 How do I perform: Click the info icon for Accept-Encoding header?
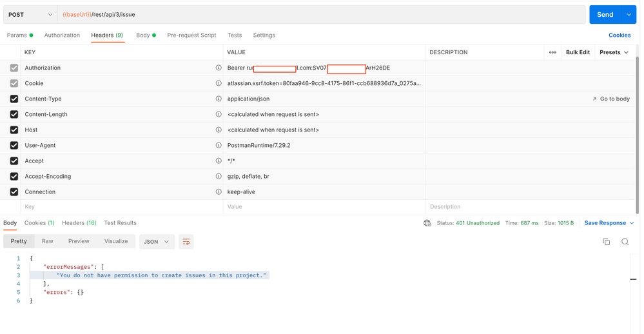(219, 176)
